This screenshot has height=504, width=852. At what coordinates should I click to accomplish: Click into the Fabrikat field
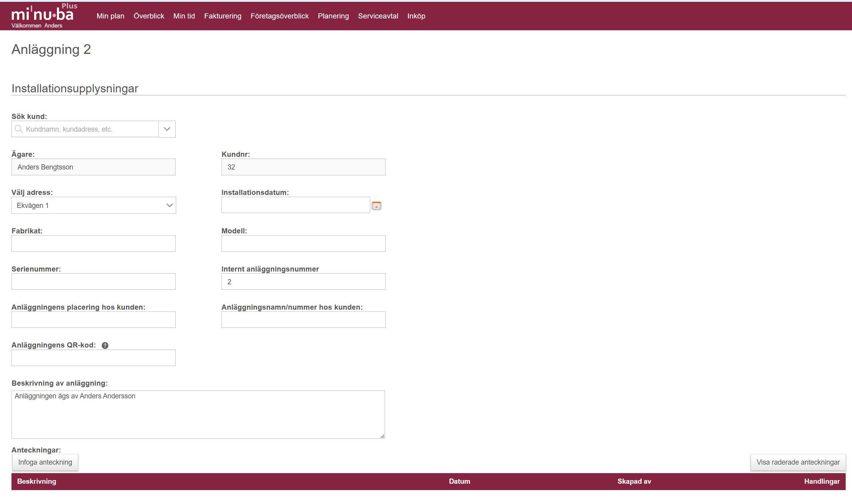tap(94, 243)
